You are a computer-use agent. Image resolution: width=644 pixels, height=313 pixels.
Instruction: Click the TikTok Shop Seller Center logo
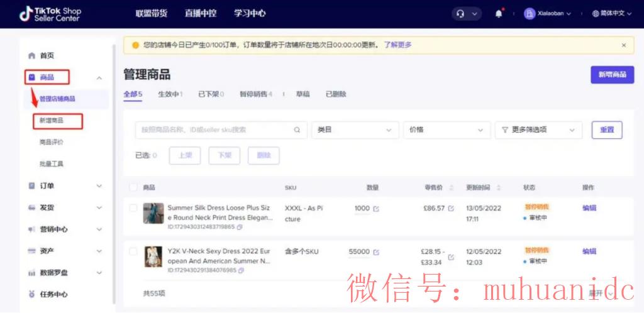50,14
